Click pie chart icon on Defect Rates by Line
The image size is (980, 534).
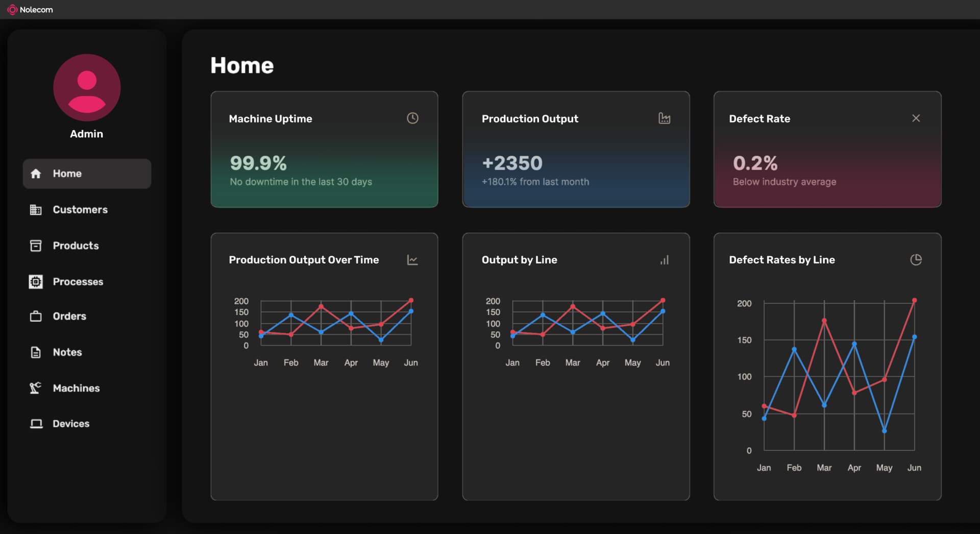(x=916, y=260)
